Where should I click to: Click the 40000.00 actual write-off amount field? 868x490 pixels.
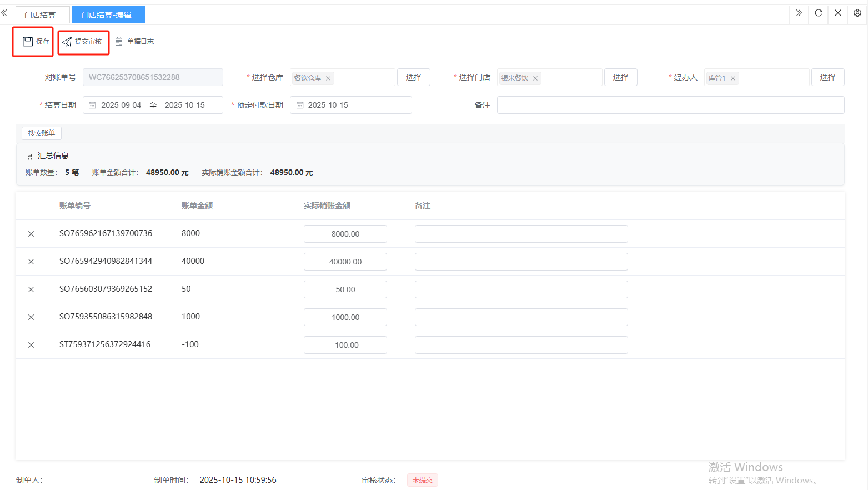pyautogui.click(x=345, y=262)
